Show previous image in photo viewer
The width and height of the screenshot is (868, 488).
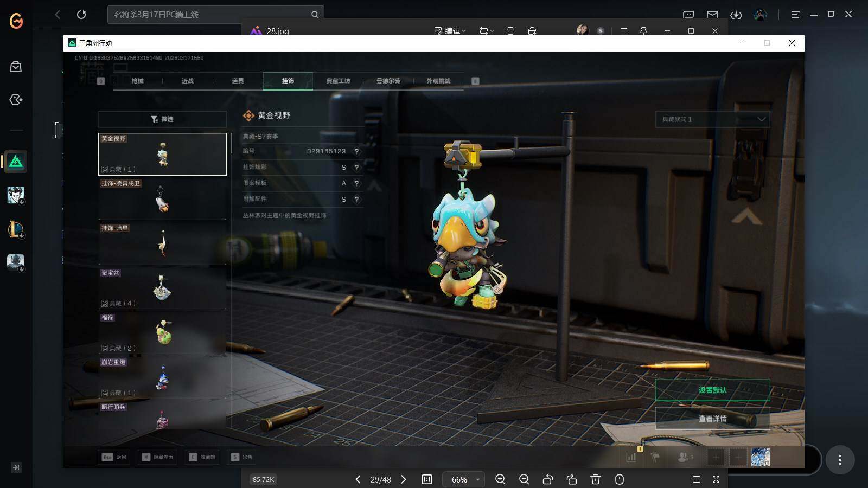click(x=358, y=479)
